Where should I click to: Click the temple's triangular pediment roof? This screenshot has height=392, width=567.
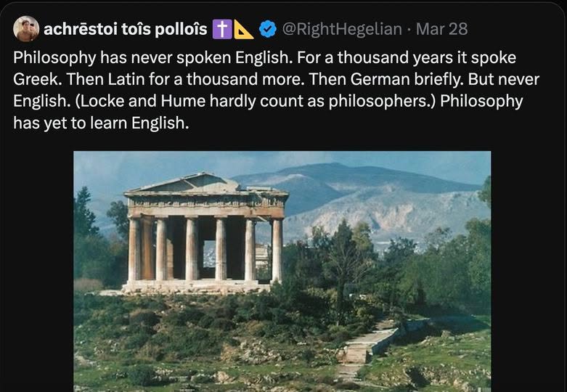coord(194,184)
